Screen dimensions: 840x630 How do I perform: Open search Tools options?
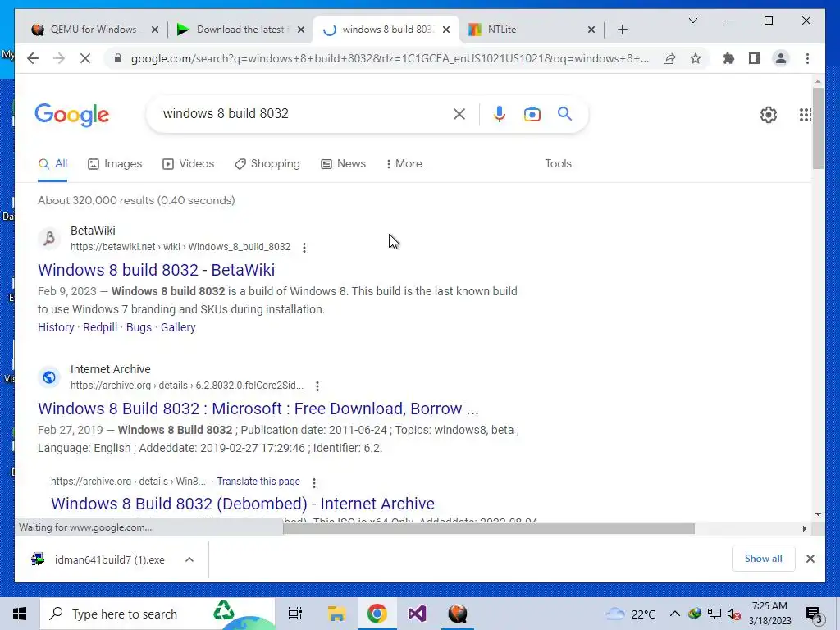click(558, 163)
